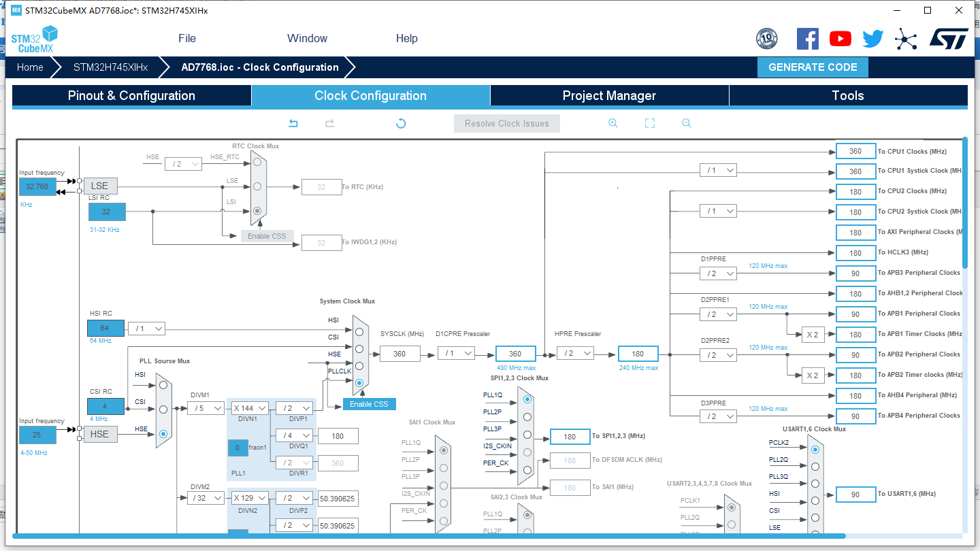The width and height of the screenshot is (980, 551).
Task: Click the fracn1 value field
Action: (x=237, y=448)
